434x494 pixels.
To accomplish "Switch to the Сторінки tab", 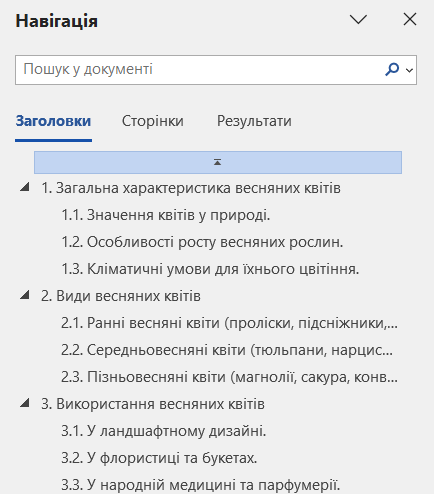I will coord(153,121).
